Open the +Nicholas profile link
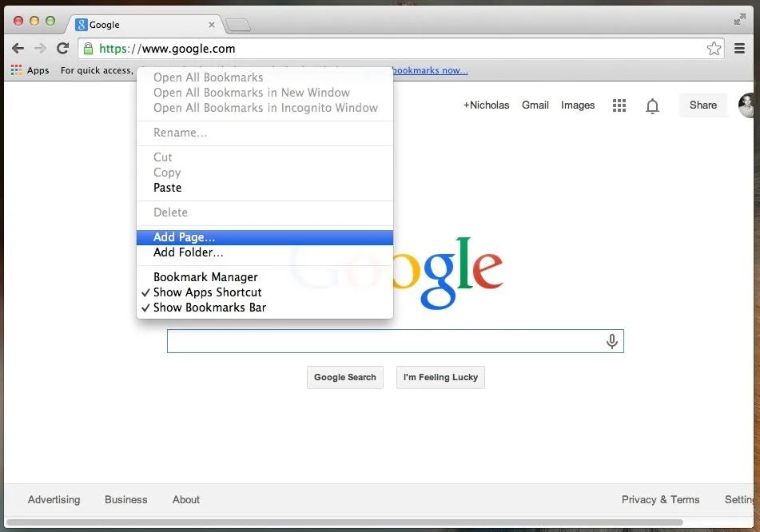 click(486, 105)
